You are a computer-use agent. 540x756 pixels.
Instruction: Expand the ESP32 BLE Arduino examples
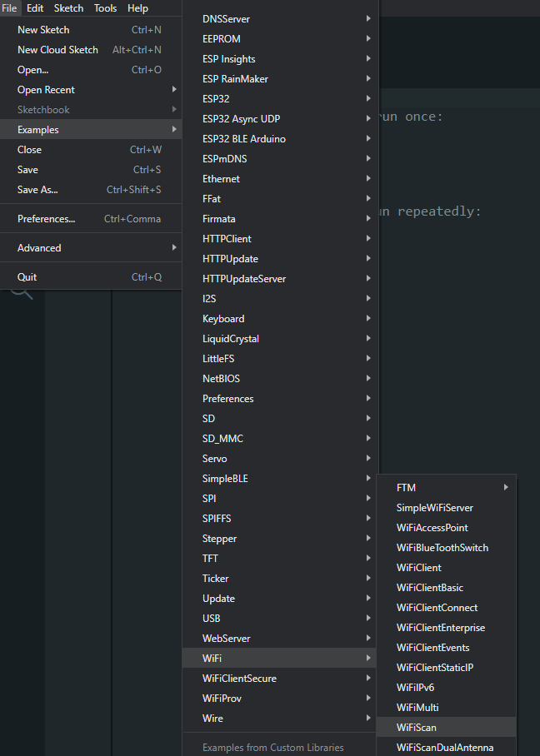tap(280, 139)
